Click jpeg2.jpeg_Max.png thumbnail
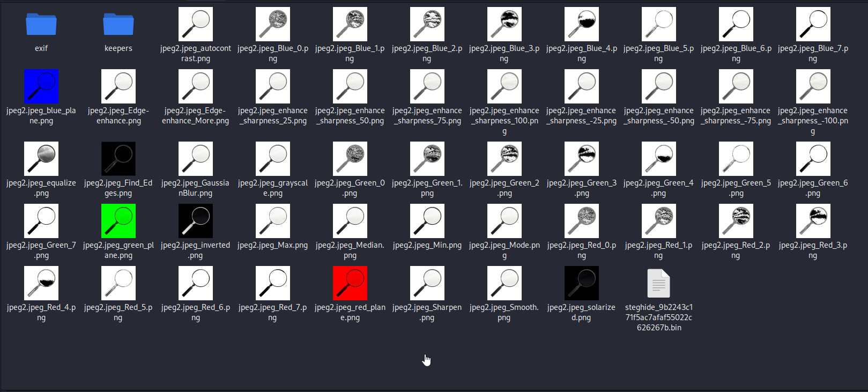 273,221
